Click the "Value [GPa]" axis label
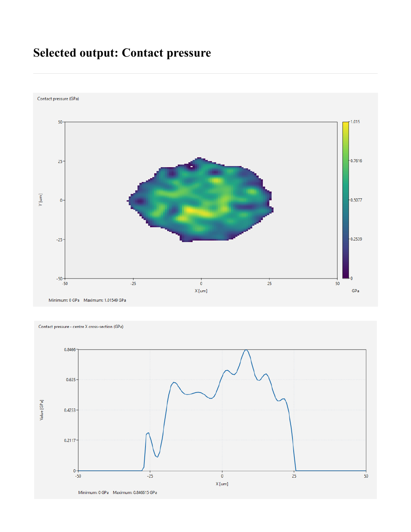Viewport: 411px width, 532px height. 42,410
